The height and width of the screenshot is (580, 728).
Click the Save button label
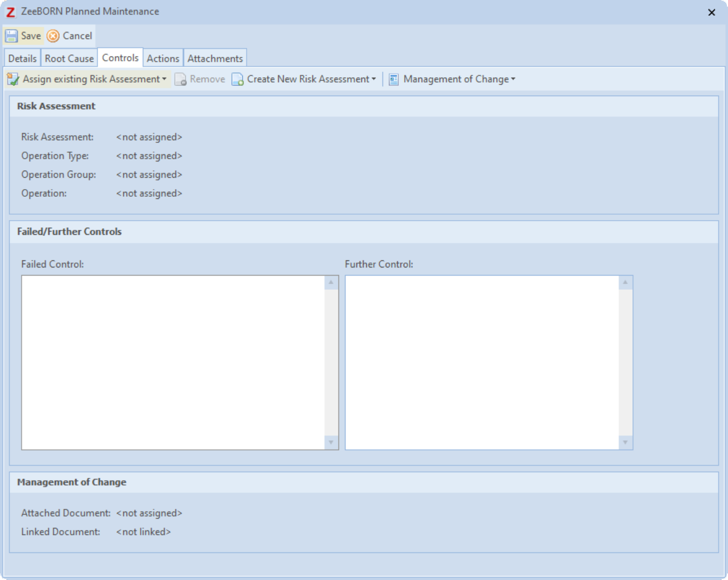[31, 36]
